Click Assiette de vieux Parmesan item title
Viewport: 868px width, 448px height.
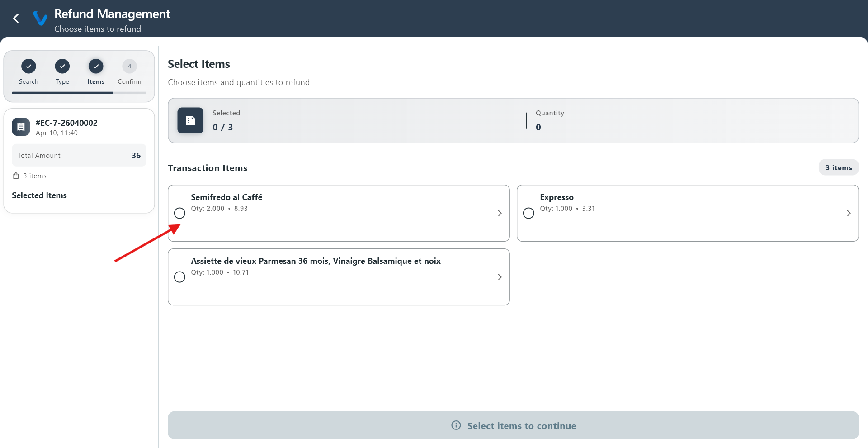[316, 261]
